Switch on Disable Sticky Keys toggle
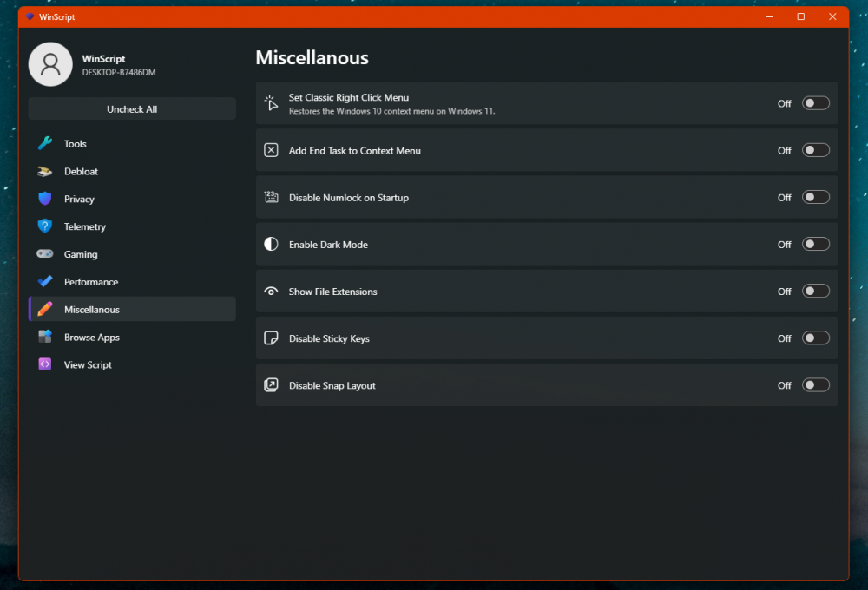 point(815,338)
